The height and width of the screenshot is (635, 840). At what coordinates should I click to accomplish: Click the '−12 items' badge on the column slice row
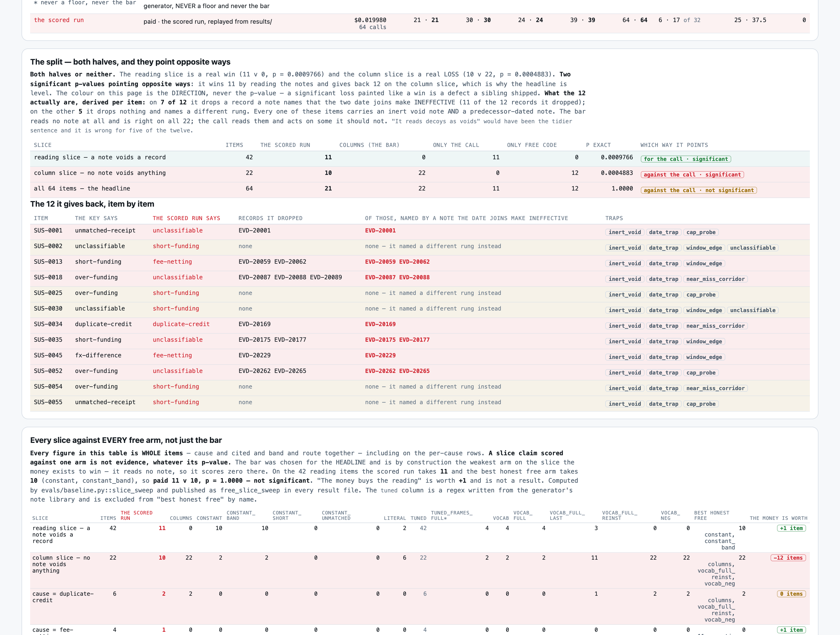[x=788, y=558]
